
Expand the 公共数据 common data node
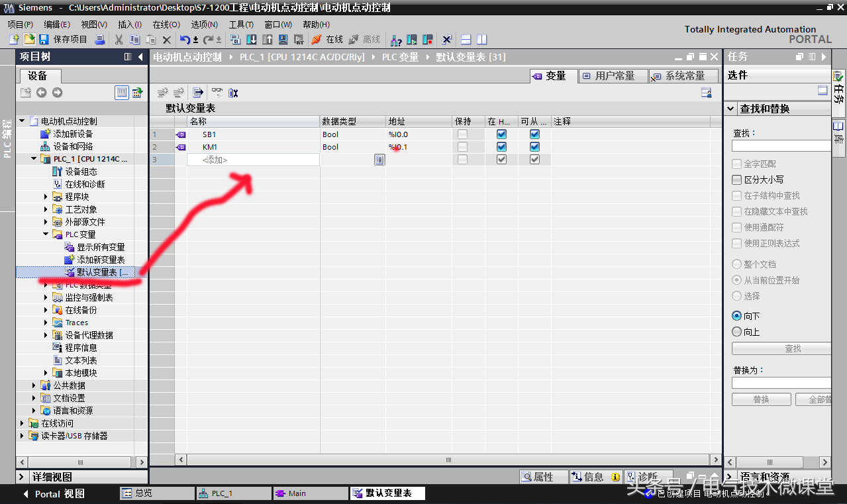pyautogui.click(x=34, y=385)
